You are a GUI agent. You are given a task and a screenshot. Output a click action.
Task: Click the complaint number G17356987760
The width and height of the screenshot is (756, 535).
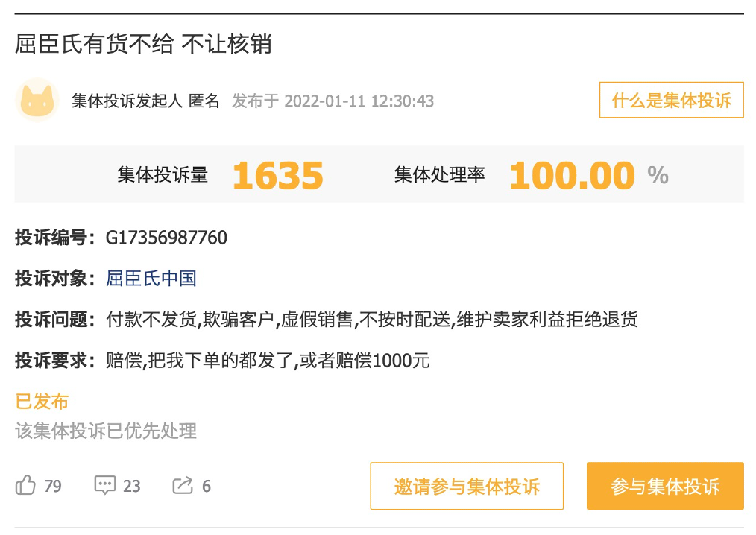coord(166,238)
